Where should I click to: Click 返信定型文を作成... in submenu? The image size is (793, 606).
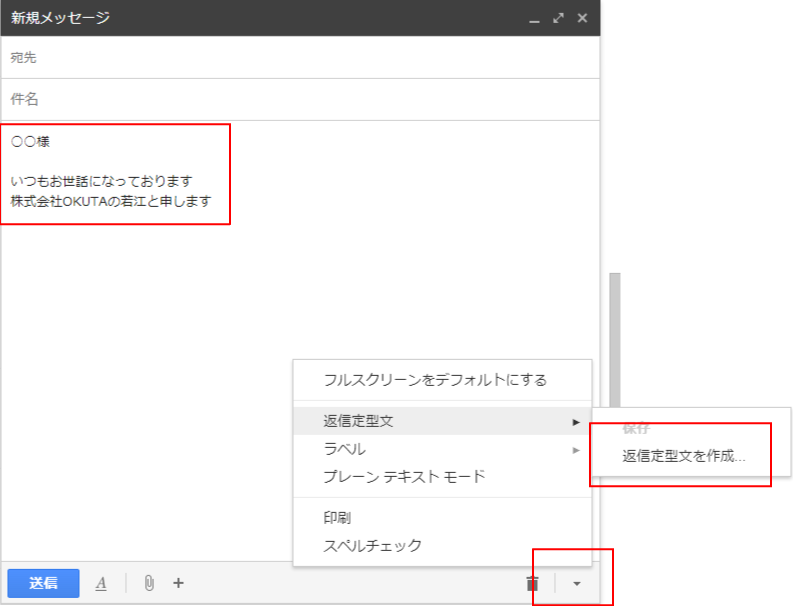tap(684, 456)
